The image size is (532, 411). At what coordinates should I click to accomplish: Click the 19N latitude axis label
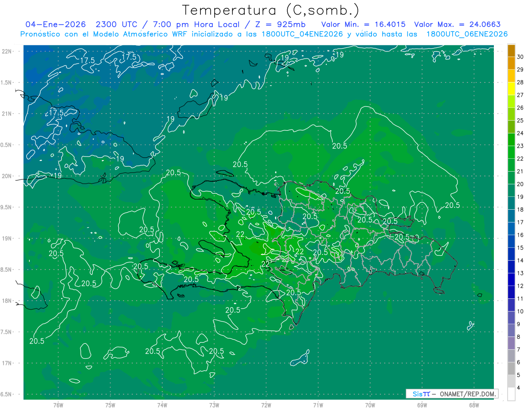(x=7, y=239)
